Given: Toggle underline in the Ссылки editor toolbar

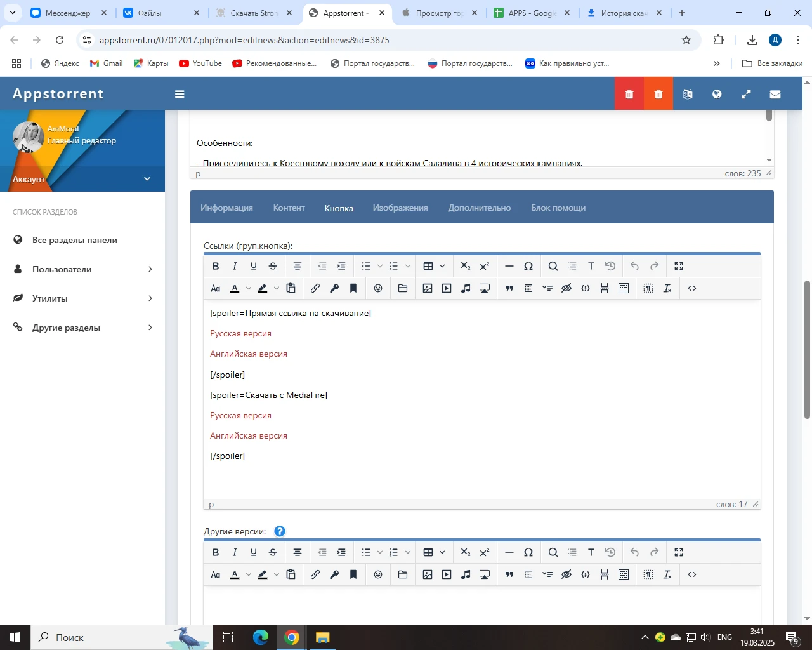Looking at the screenshot, I should pos(254,266).
